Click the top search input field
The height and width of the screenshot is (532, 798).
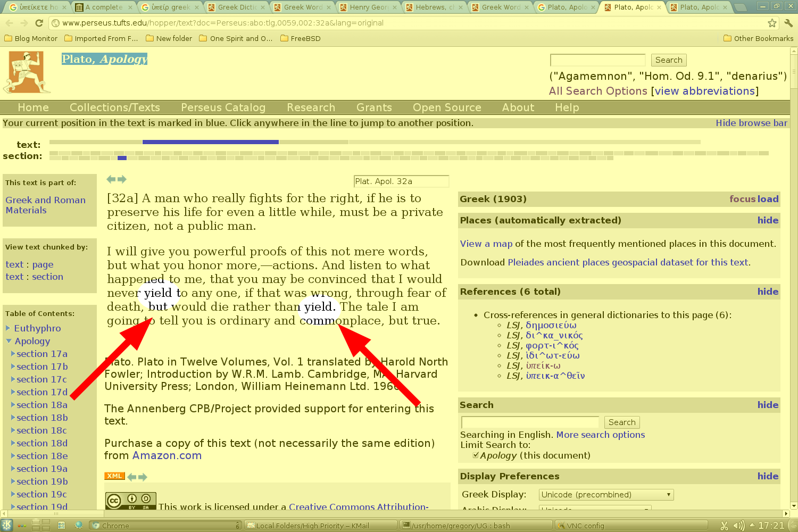[597, 60]
